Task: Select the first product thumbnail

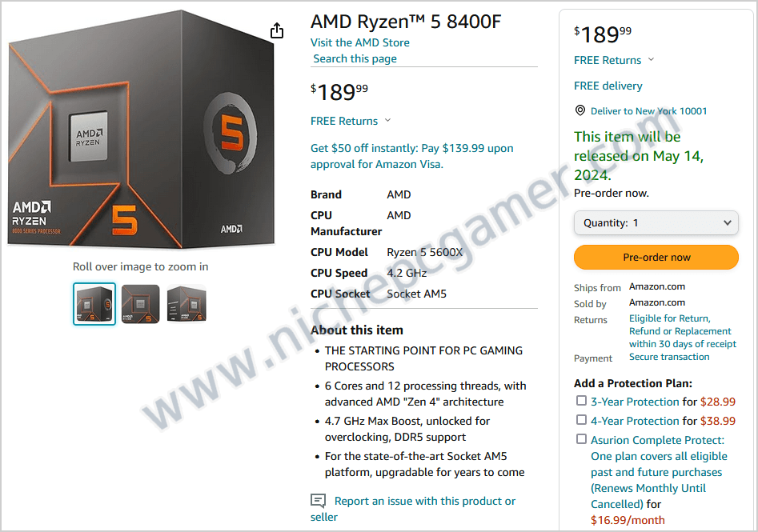Action: point(94,304)
